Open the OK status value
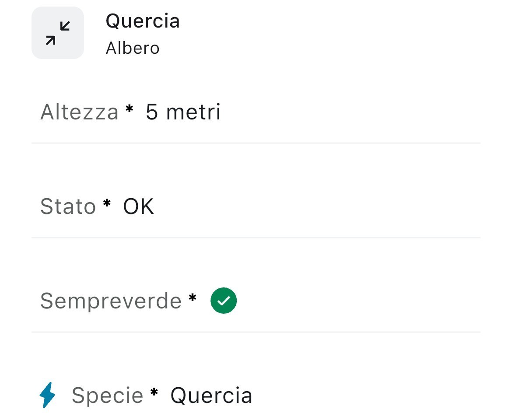Viewport: 512px width, 420px height. point(138,206)
